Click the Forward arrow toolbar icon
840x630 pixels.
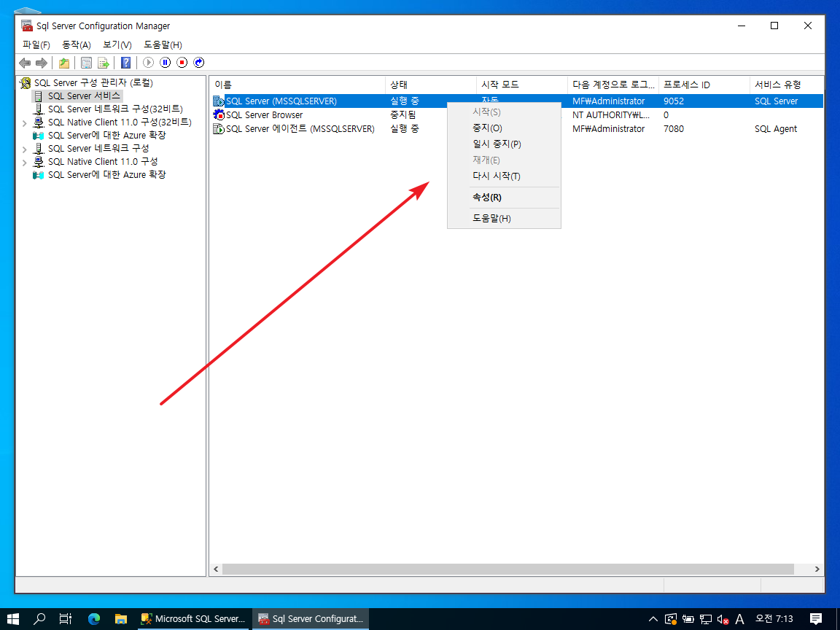click(42, 63)
